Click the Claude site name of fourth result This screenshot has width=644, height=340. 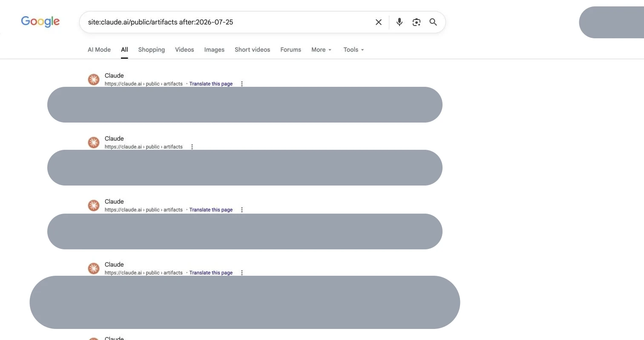114,265
